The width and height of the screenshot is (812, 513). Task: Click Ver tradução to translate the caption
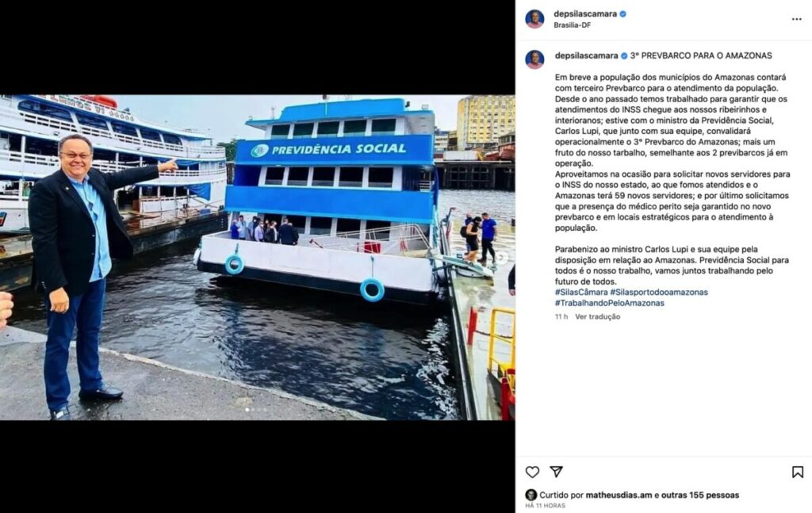pyautogui.click(x=598, y=316)
